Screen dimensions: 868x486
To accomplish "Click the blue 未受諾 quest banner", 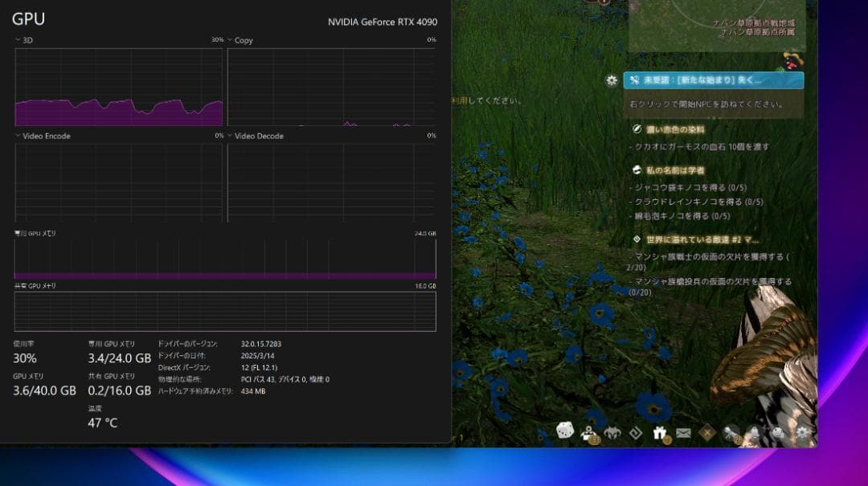I will click(714, 80).
